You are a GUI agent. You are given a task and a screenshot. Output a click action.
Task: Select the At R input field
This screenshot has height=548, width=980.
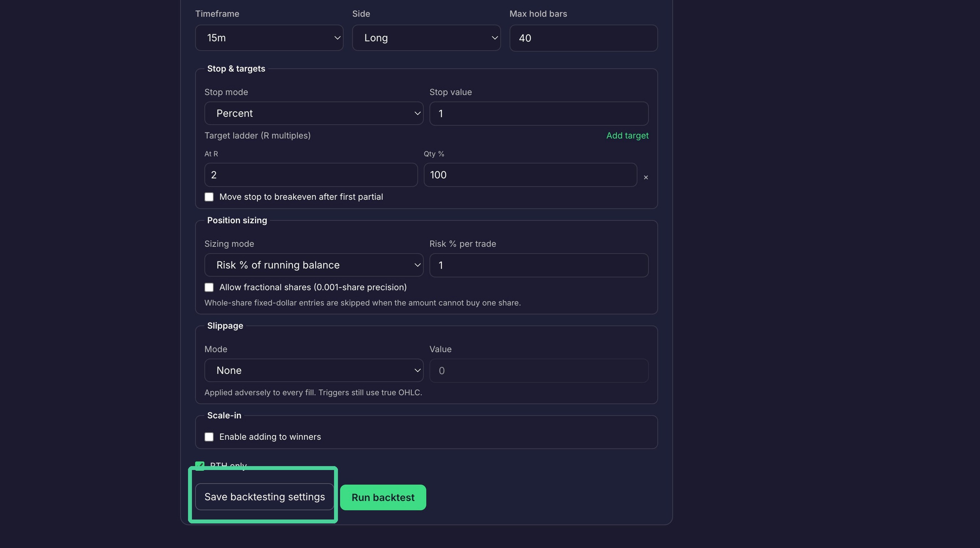click(x=311, y=175)
